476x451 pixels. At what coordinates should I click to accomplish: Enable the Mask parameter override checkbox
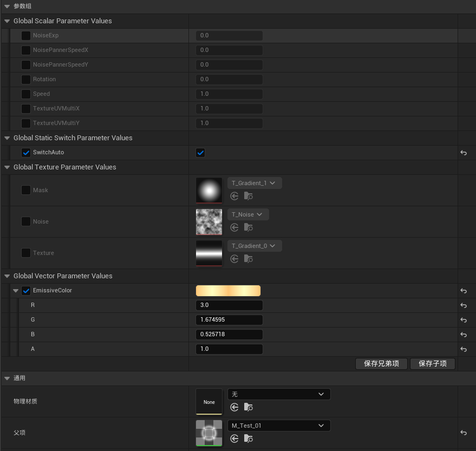coord(25,190)
